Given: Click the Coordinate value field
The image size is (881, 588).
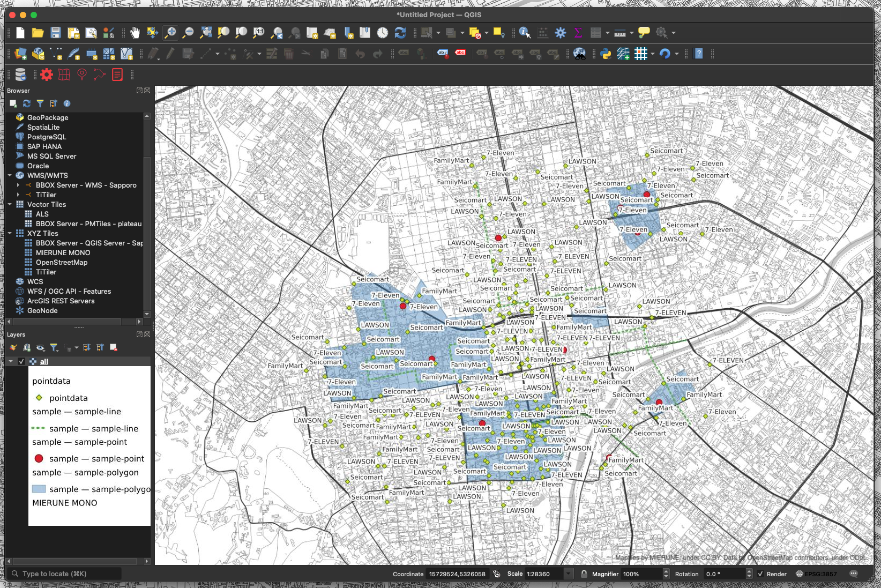Looking at the screenshot, I should 457,574.
